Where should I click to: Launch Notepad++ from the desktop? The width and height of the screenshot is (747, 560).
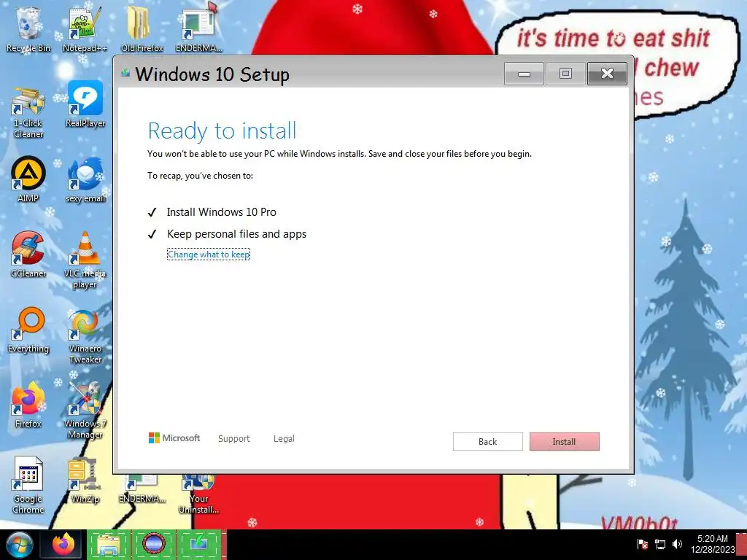pyautogui.click(x=85, y=28)
